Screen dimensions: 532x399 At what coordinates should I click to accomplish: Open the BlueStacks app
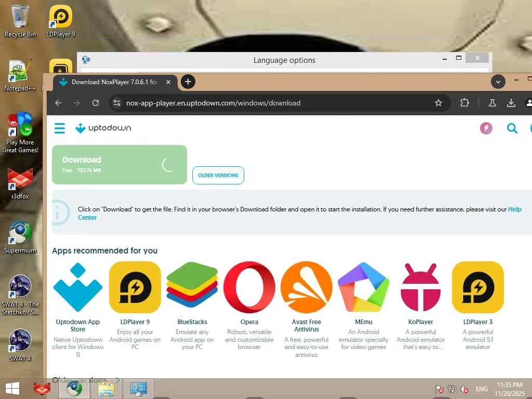[x=192, y=305]
